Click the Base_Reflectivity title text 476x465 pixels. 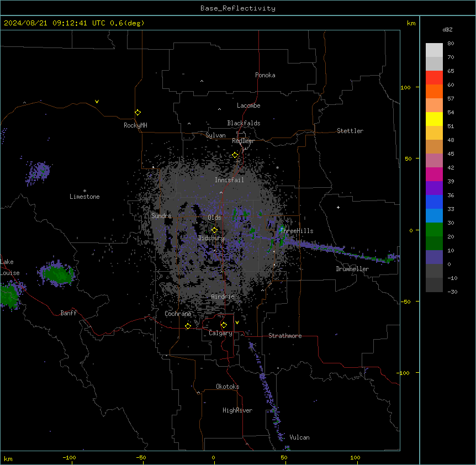(238, 8)
